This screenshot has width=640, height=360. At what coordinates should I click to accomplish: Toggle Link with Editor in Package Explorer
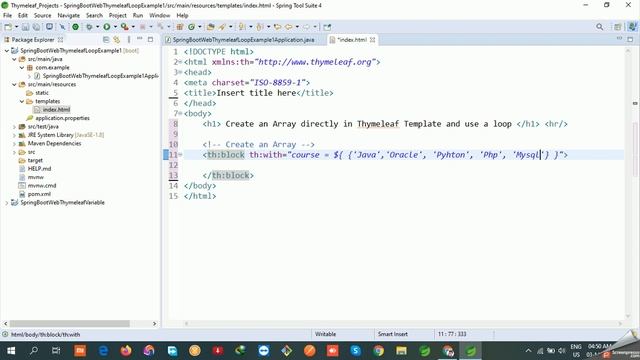[x=117, y=40]
